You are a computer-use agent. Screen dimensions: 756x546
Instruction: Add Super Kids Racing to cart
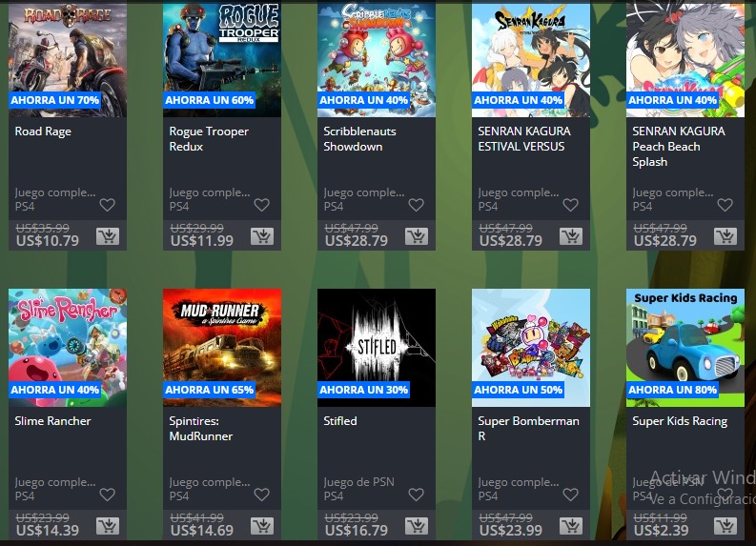(x=725, y=526)
